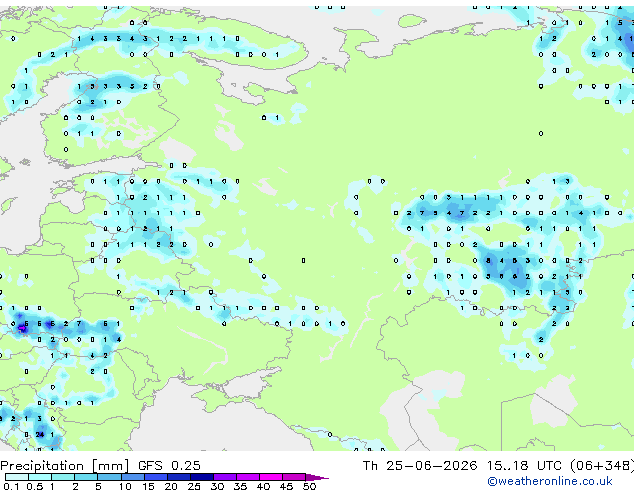634x490 pixels.
Task: Click the '45' legend label
Action: (286, 486)
